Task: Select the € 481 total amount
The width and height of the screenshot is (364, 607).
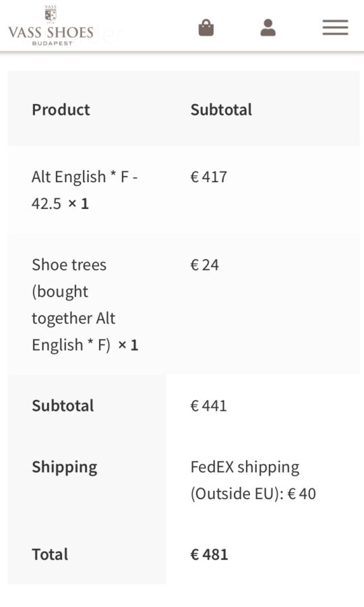Action: (209, 554)
